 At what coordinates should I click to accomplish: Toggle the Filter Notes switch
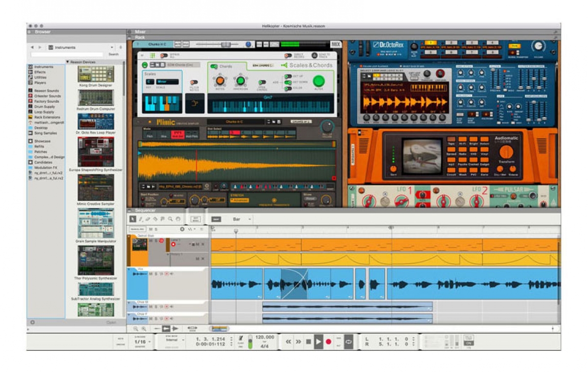coord(195,82)
